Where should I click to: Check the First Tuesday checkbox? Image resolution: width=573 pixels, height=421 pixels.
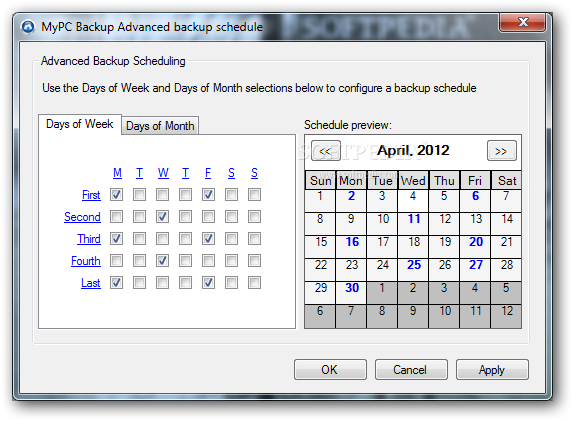[140, 195]
